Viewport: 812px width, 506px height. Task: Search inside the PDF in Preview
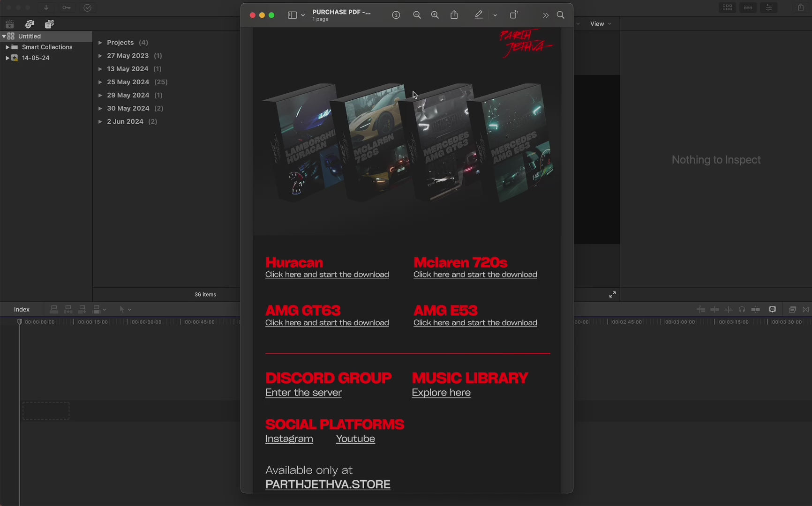(561, 15)
